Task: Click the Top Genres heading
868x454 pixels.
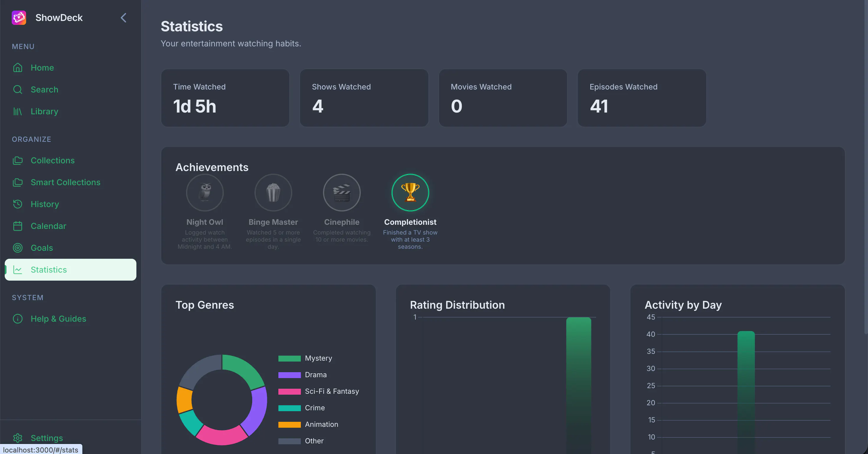Action: [x=205, y=305]
